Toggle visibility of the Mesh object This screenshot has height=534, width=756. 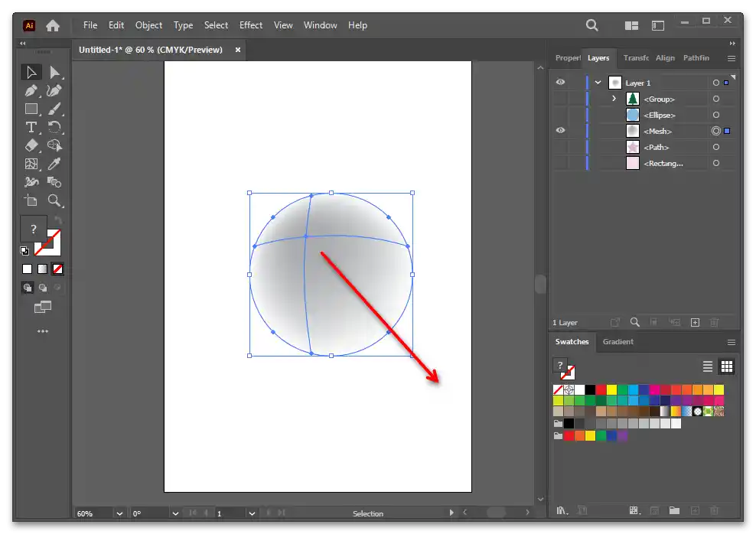560,131
